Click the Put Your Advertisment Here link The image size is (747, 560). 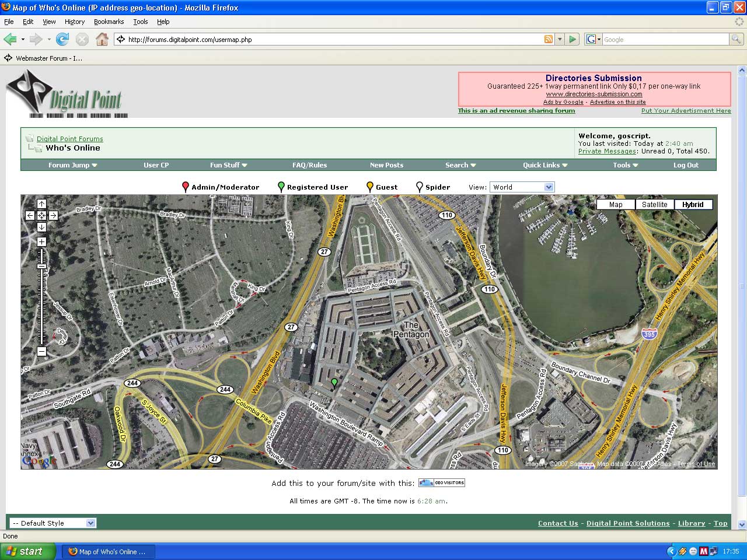pyautogui.click(x=686, y=110)
